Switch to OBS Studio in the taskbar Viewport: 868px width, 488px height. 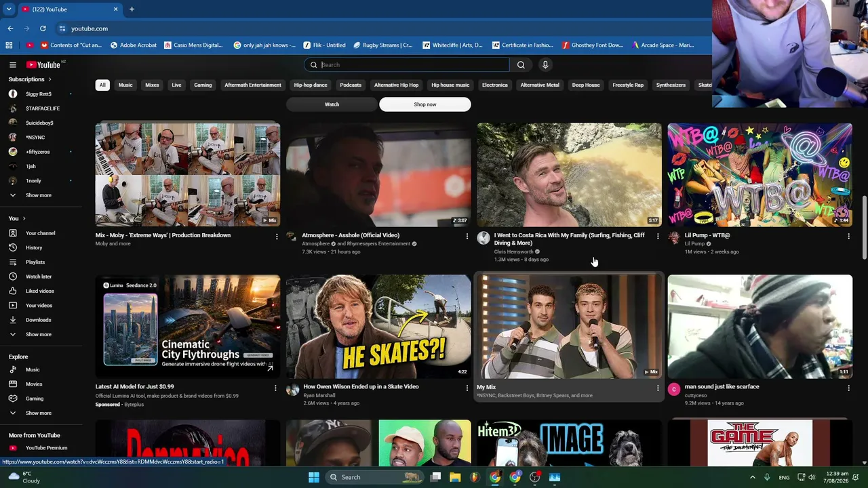535,477
